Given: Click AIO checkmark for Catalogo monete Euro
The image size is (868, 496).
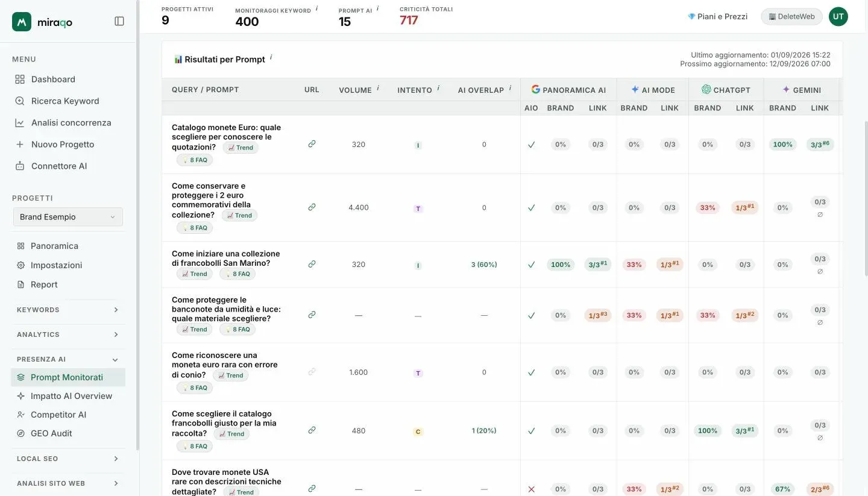Looking at the screenshot, I should point(531,145).
